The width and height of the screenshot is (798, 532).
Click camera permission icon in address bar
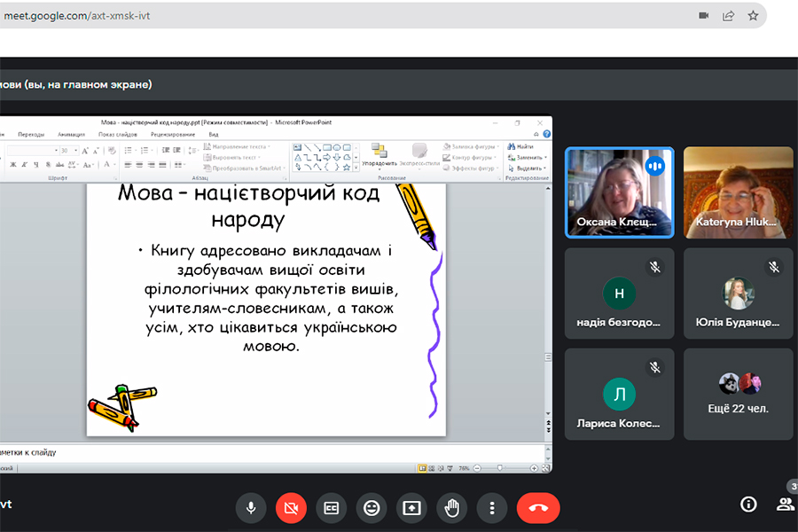pos(704,15)
